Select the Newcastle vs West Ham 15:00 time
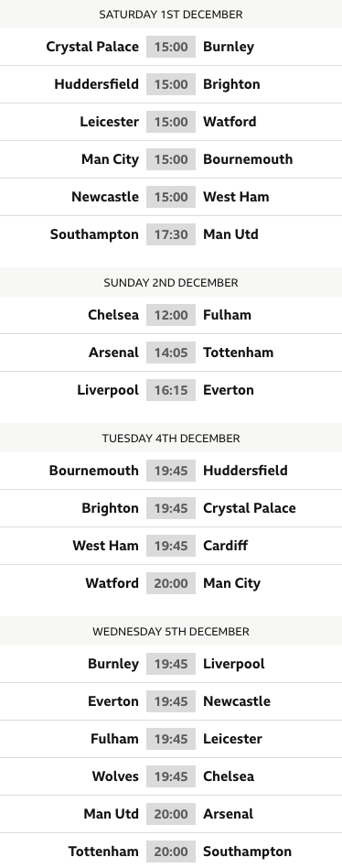The height and width of the screenshot is (868, 342). 171,197
